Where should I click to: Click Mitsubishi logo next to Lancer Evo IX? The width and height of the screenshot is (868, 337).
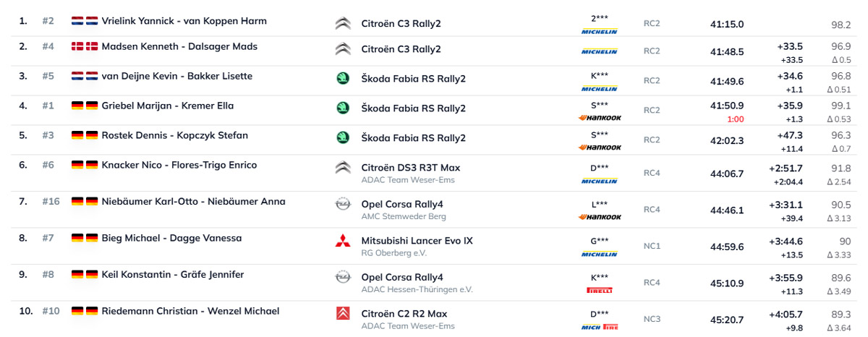(x=343, y=241)
